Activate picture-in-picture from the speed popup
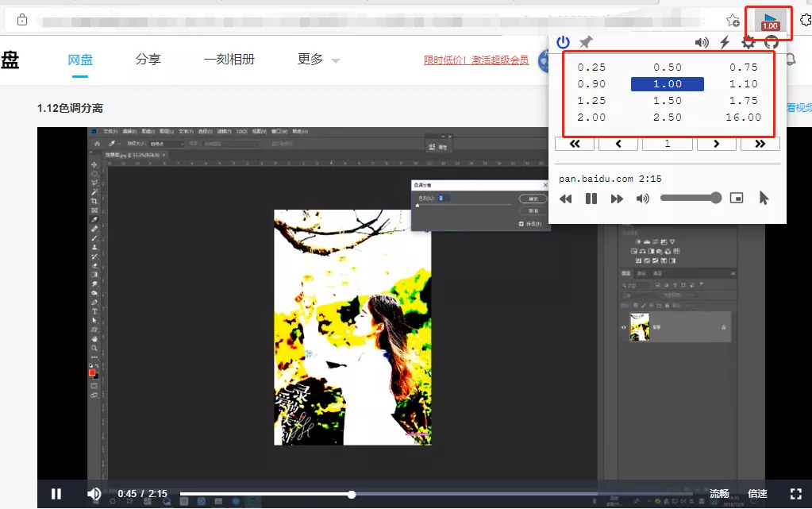 click(x=737, y=199)
